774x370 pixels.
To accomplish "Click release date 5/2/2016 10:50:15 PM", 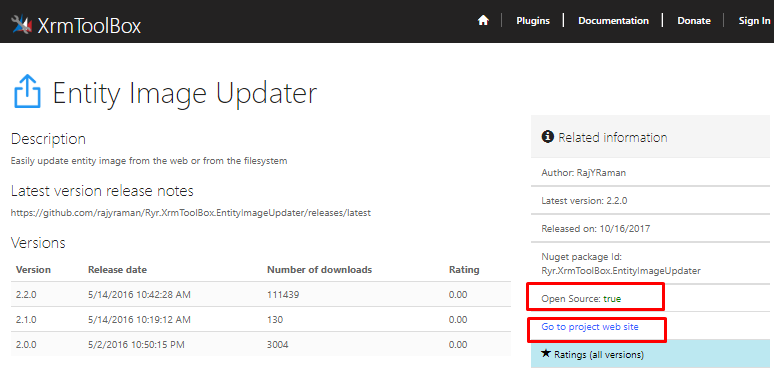I will point(136,344).
